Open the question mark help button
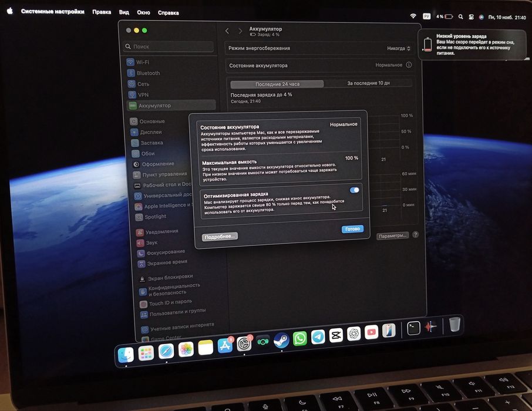This screenshot has width=532, height=411. click(x=415, y=234)
